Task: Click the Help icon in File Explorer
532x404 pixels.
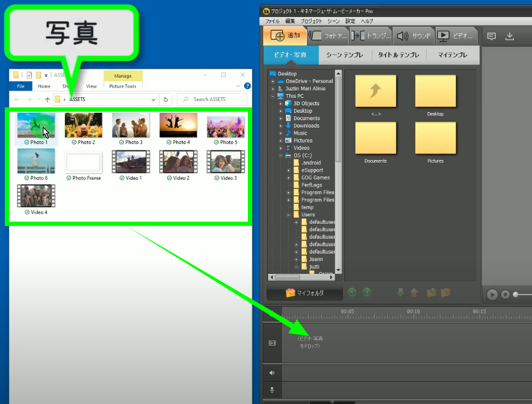Action: 247,86
